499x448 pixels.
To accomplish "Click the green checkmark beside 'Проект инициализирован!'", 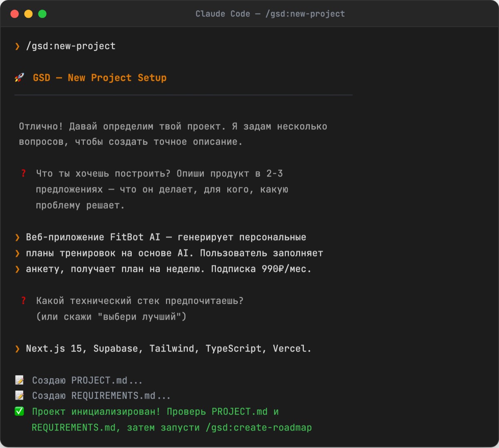I will (20, 411).
